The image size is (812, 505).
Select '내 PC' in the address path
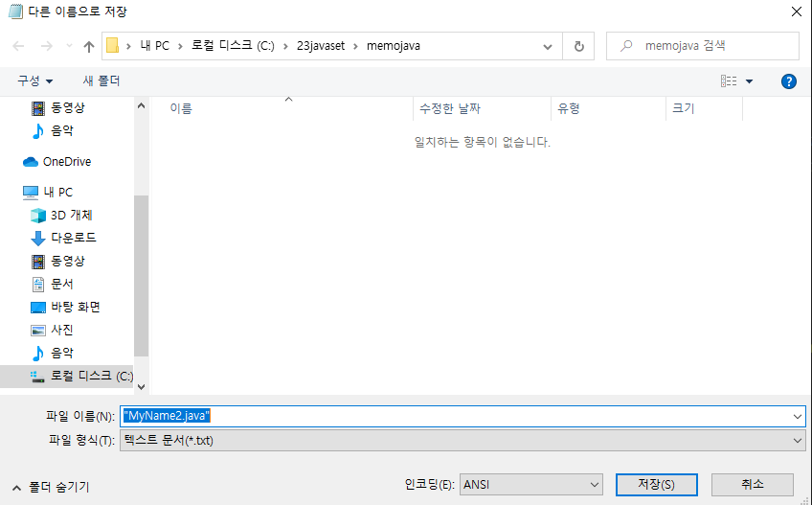coord(155,46)
